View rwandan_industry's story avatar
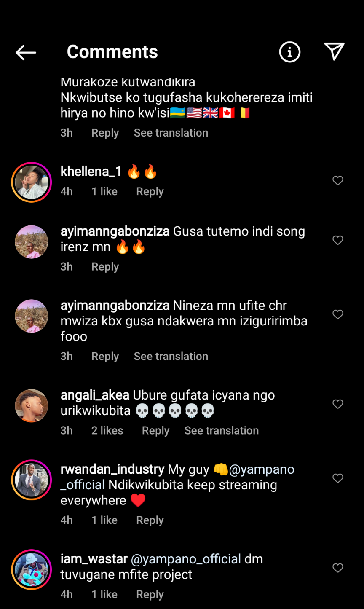Viewport: 364px width, 609px height. [x=32, y=480]
